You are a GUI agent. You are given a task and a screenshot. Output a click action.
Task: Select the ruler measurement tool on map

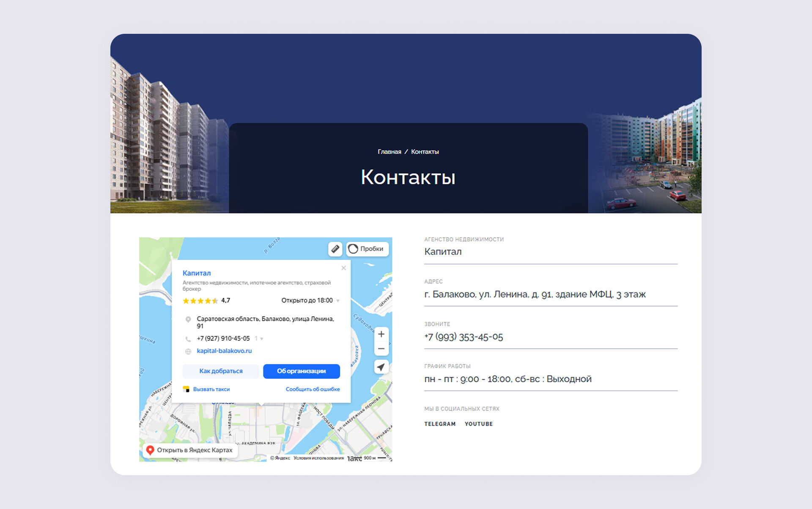point(335,249)
